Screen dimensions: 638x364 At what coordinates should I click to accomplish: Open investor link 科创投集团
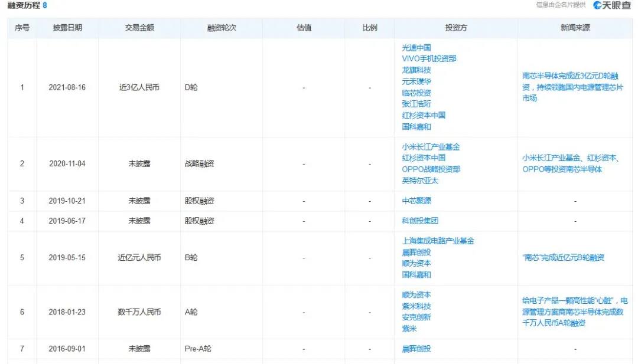420,221
